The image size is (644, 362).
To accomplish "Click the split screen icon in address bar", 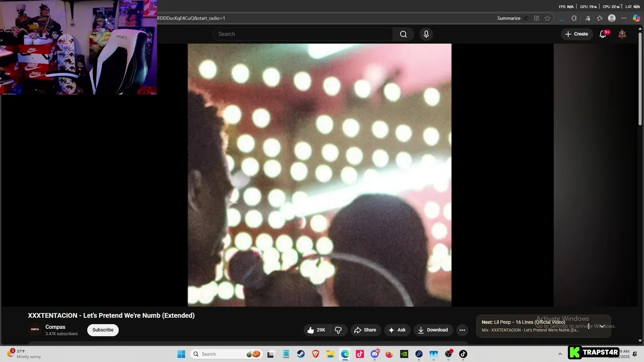I will coord(536,18).
